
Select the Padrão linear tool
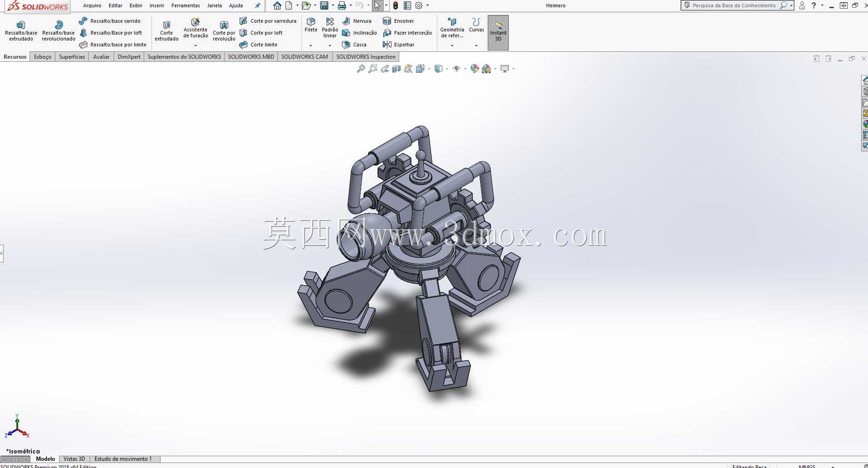[330, 28]
